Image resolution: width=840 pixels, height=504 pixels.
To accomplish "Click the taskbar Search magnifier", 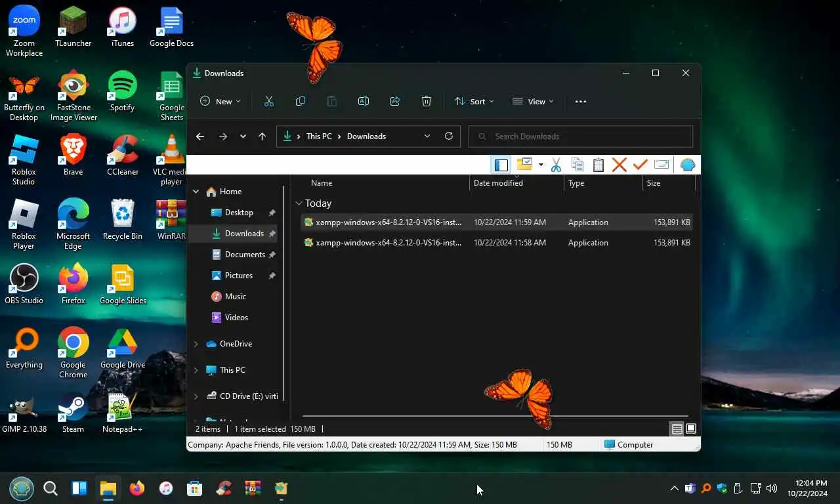I will click(x=51, y=488).
